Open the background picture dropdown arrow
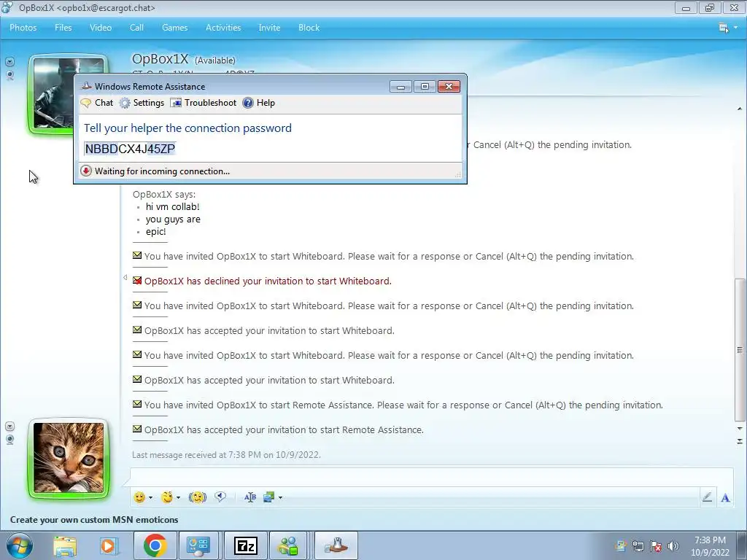 [280, 497]
